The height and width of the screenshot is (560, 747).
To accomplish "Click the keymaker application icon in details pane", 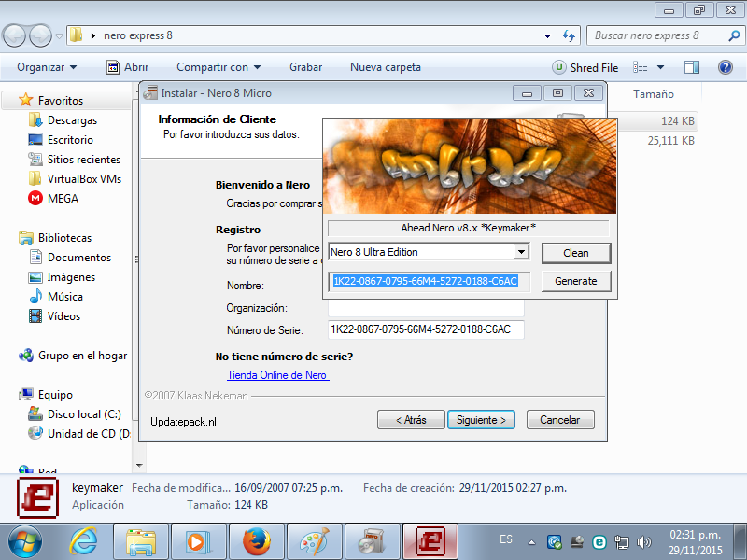I will [37, 497].
